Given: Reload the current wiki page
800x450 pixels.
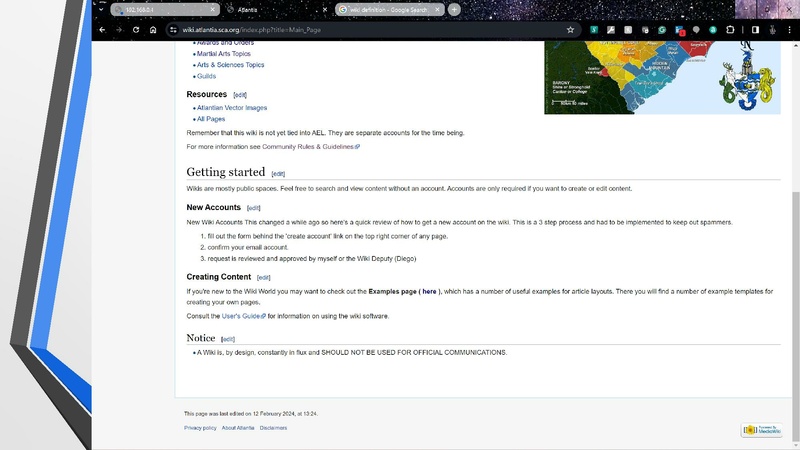Looking at the screenshot, I should click(136, 30).
